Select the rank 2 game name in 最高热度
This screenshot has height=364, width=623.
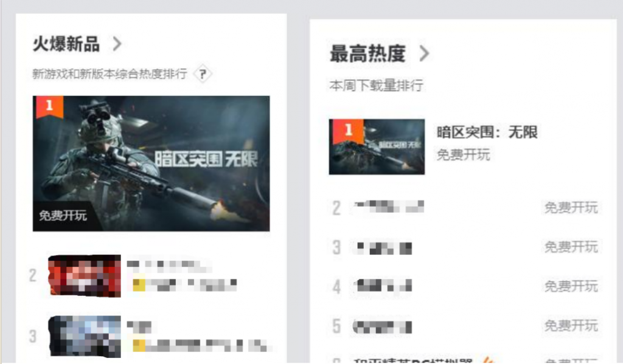[x=389, y=207]
